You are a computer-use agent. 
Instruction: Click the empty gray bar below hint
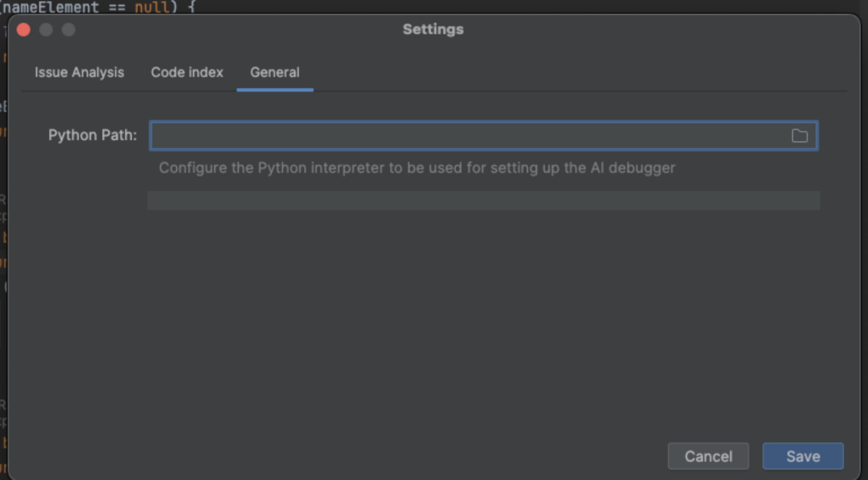[484, 201]
